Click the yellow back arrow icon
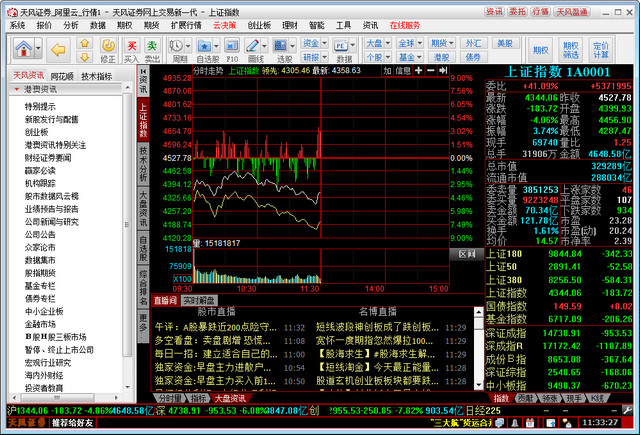This screenshot has width=640, height=435. point(58,50)
